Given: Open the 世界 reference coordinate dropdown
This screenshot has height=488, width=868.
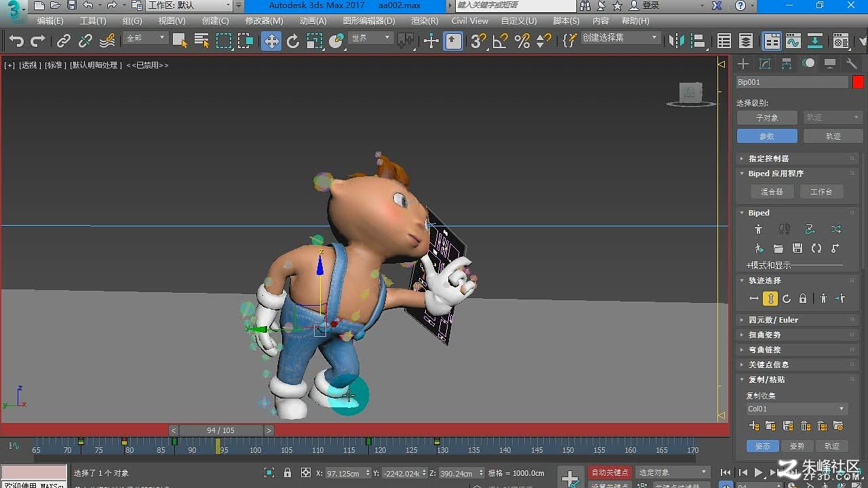Looking at the screenshot, I should click(370, 38).
